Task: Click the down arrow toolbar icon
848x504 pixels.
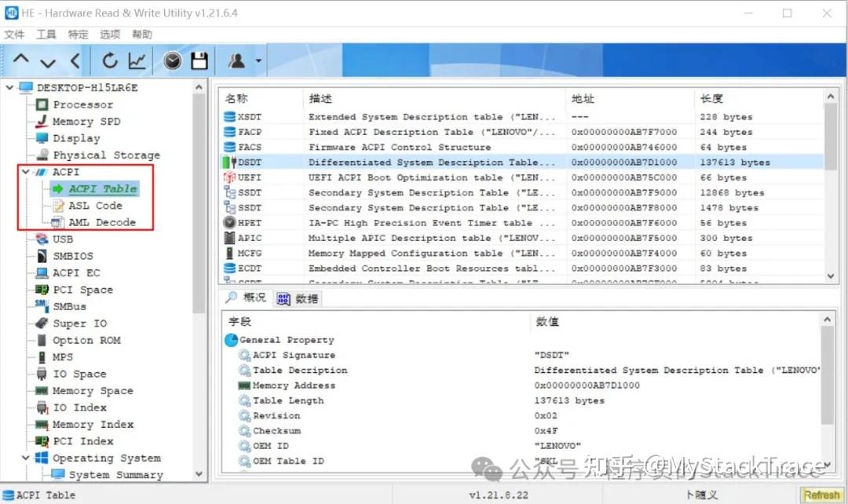Action: (48, 62)
